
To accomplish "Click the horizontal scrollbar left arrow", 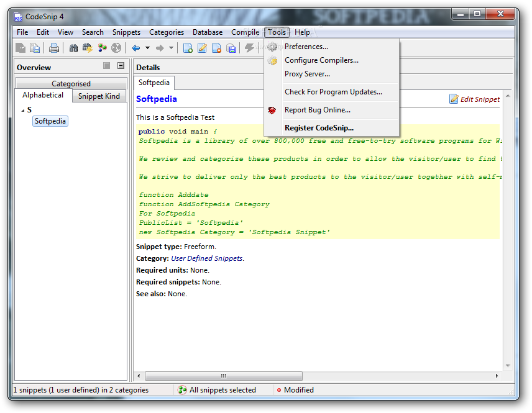I will (x=139, y=376).
